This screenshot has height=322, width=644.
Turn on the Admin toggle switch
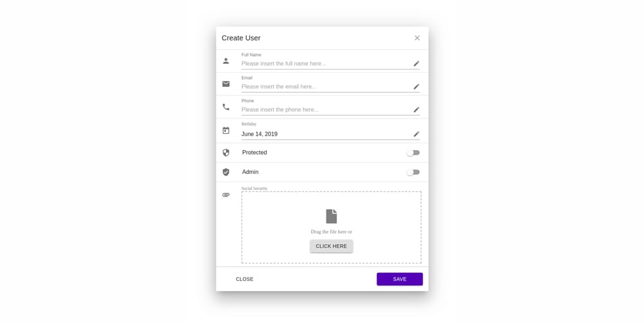(413, 172)
